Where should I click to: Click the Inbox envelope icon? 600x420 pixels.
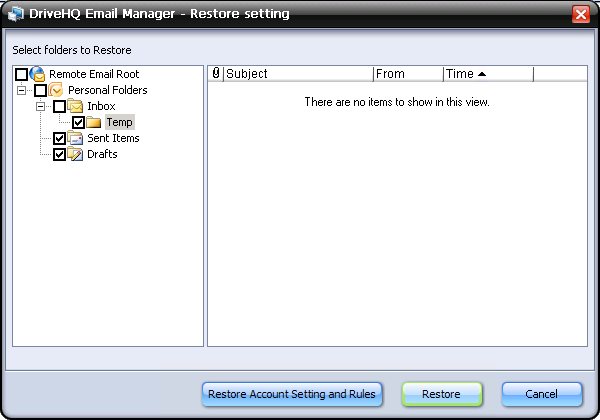pos(76,106)
